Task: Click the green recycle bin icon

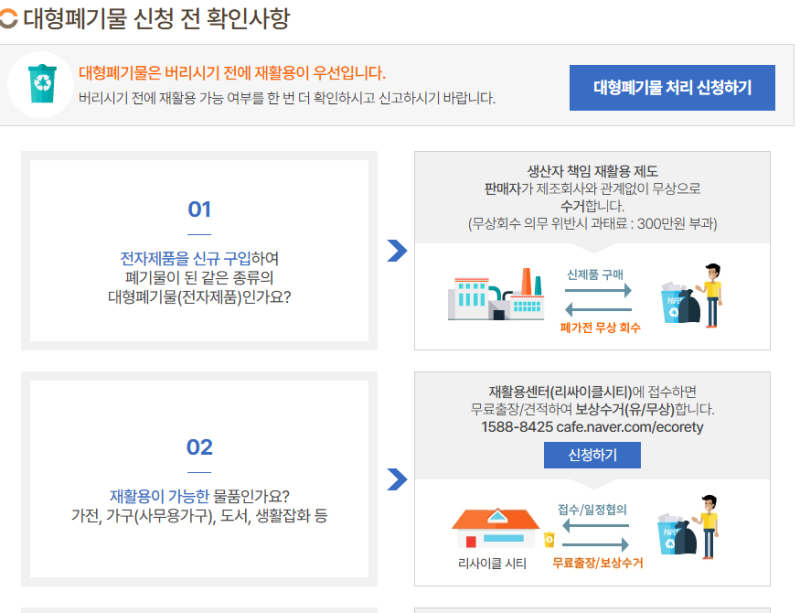Action: pyautogui.click(x=42, y=84)
